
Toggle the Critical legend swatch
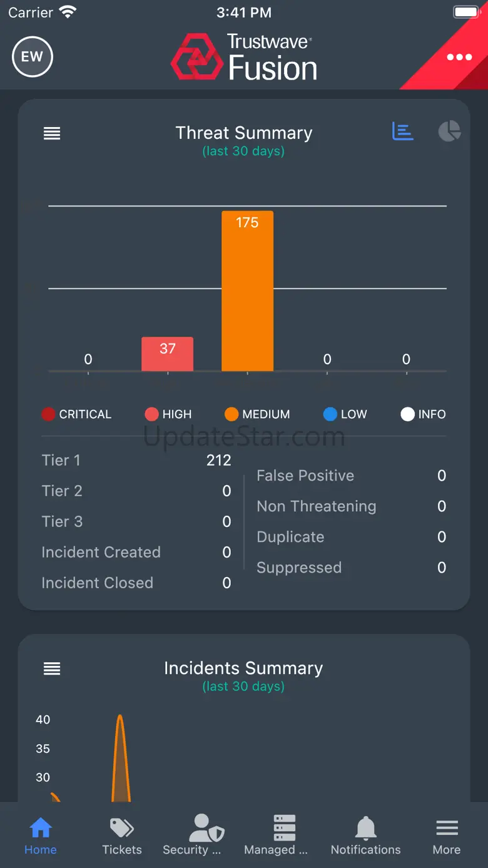click(49, 414)
